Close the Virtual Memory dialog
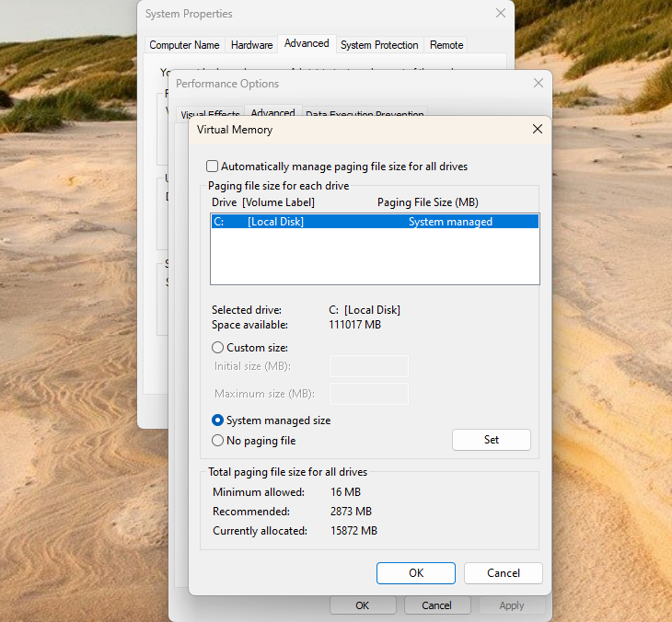Screen dimensions: 672x622 click(x=538, y=129)
